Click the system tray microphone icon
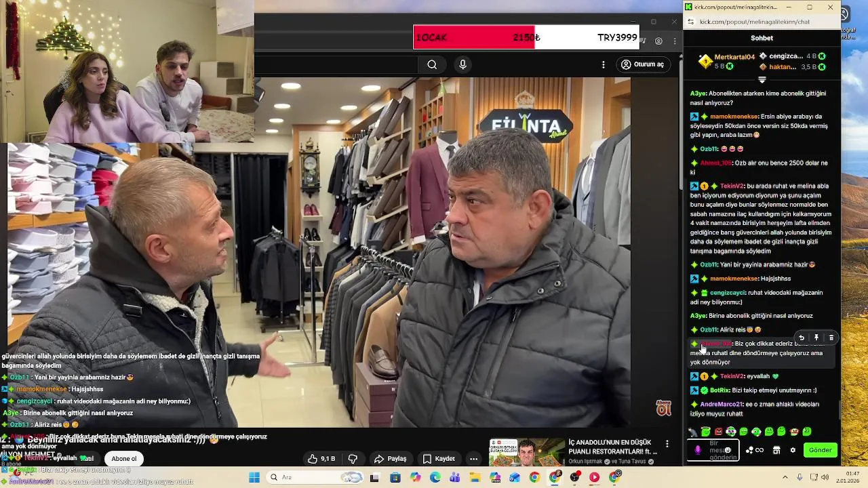868x488 pixels. tap(800, 477)
